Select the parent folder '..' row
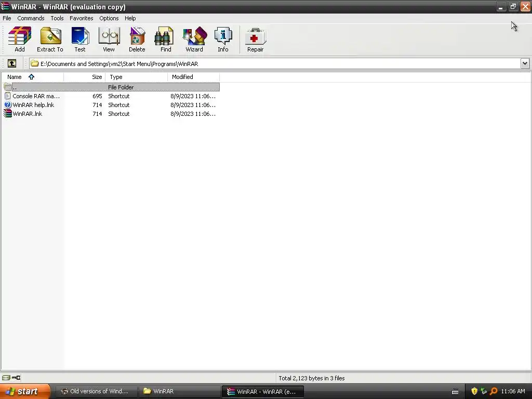 pos(111,87)
